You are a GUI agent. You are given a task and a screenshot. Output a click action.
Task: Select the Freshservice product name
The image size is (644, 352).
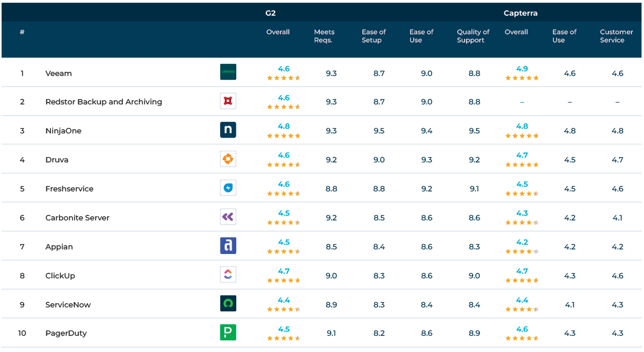click(x=69, y=188)
